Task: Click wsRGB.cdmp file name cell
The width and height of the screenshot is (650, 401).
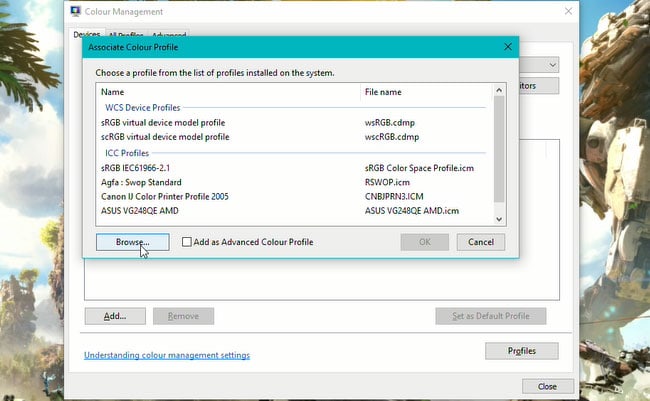Action: pyautogui.click(x=390, y=123)
